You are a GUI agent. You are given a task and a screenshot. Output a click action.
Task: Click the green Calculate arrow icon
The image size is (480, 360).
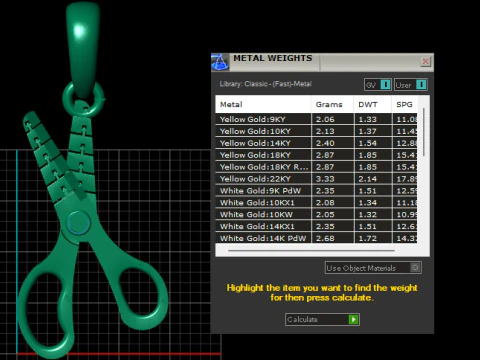(x=353, y=319)
